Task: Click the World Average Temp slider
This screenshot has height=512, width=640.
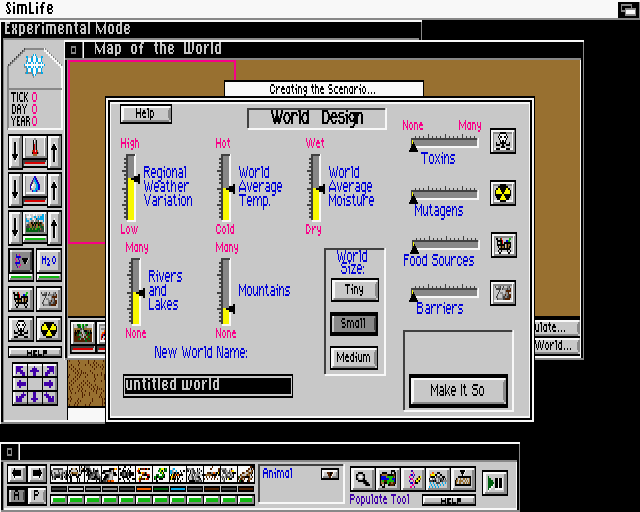Action: coord(226,187)
